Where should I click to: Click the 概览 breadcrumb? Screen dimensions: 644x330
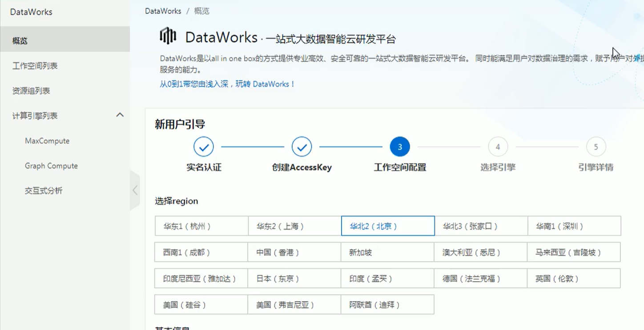click(201, 11)
